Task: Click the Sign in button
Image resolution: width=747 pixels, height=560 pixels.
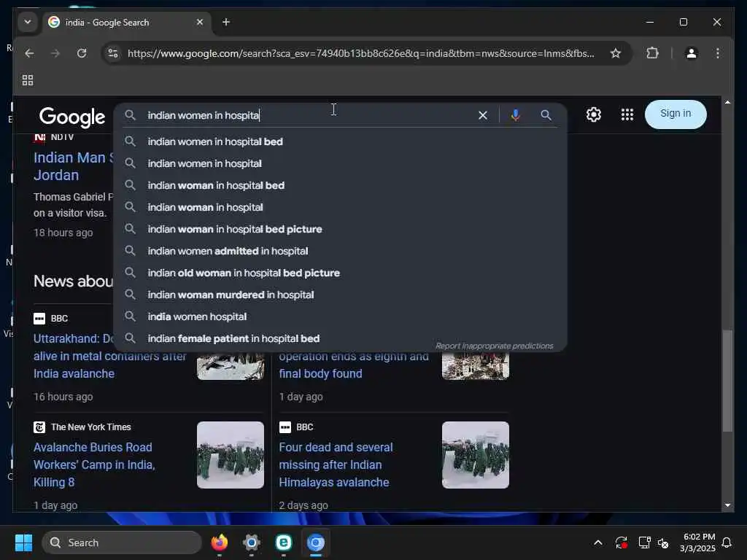Action: [x=676, y=114]
